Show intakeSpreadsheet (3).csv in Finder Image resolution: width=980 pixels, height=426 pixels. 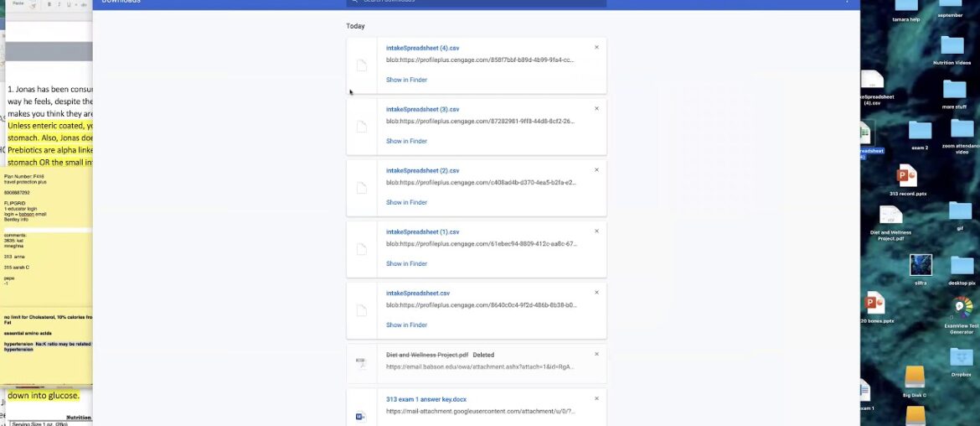pos(406,142)
